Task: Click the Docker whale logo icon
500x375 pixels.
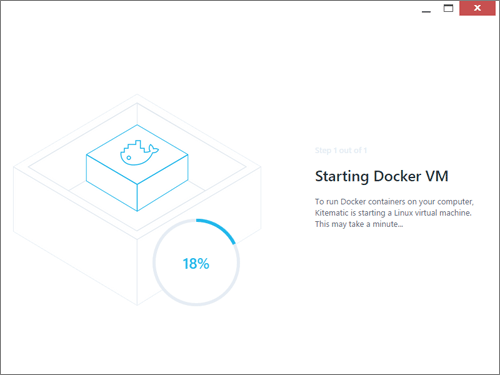Action: pos(139,153)
